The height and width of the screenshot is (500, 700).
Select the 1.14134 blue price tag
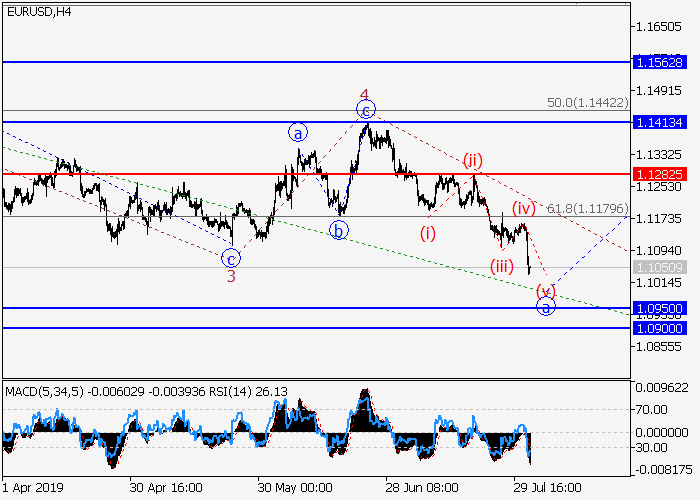660,122
